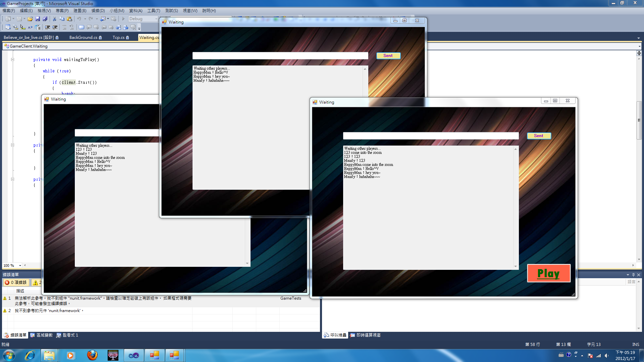Click the comment selected lines icon
Image resolution: width=644 pixels, height=362 pixels.
64,27
